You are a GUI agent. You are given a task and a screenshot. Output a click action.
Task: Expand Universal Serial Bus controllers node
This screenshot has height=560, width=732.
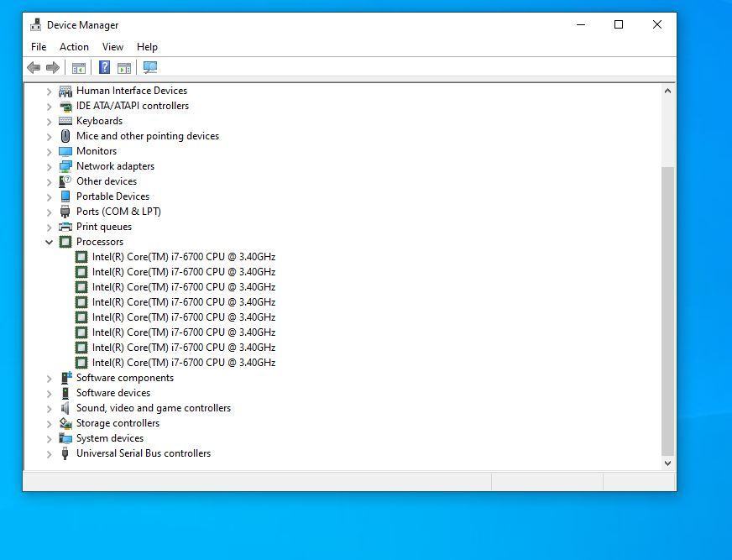49,454
